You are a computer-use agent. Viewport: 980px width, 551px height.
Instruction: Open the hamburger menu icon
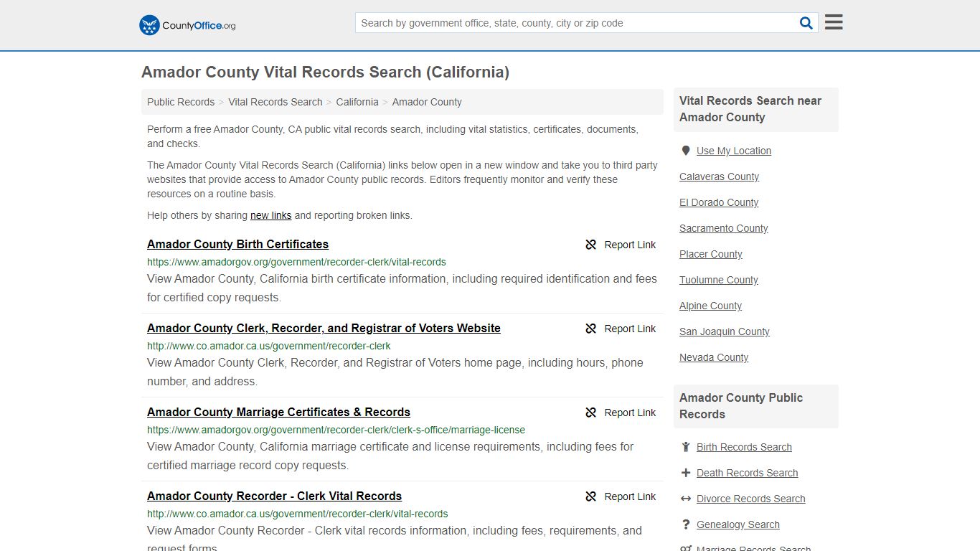click(x=834, y=22)
